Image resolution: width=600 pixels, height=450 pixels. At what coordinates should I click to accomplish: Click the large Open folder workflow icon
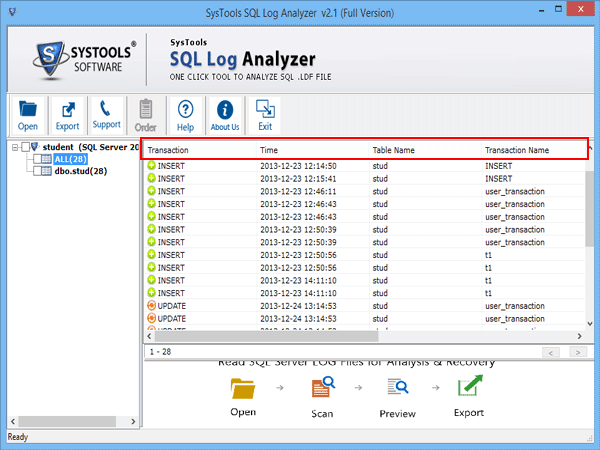[x=243, y=388]
